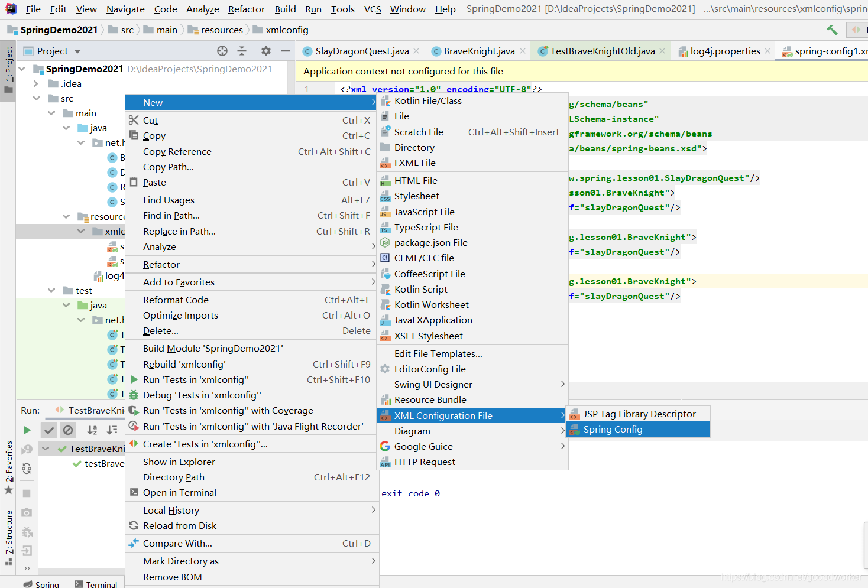The height and width of the screenshot is (588, 868).
Task: Open the Spring tool window button
Action: [41, 584]
